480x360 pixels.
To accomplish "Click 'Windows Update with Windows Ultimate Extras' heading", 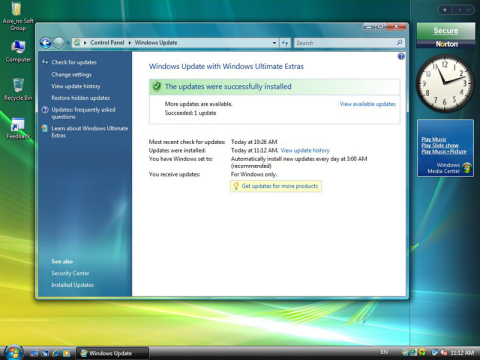I will (x=226, y=66).
